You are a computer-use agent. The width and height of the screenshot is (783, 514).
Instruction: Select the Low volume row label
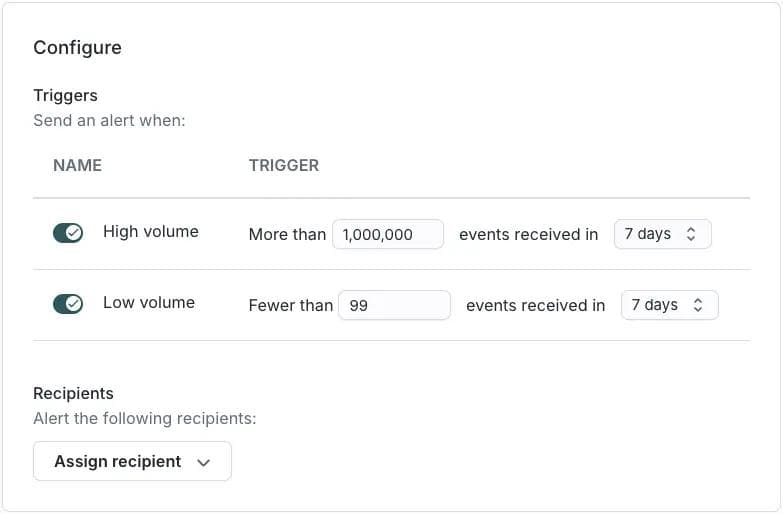[149, 302]
